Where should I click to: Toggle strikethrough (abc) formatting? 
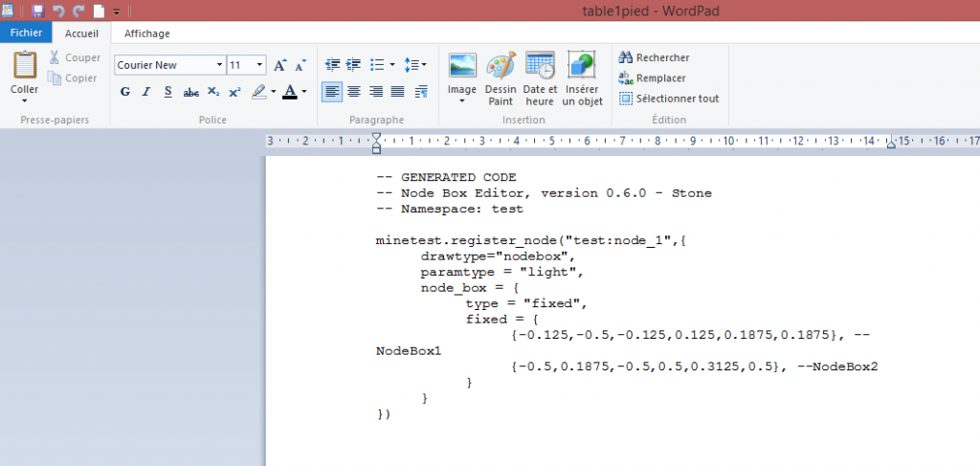tap(190, 93)
